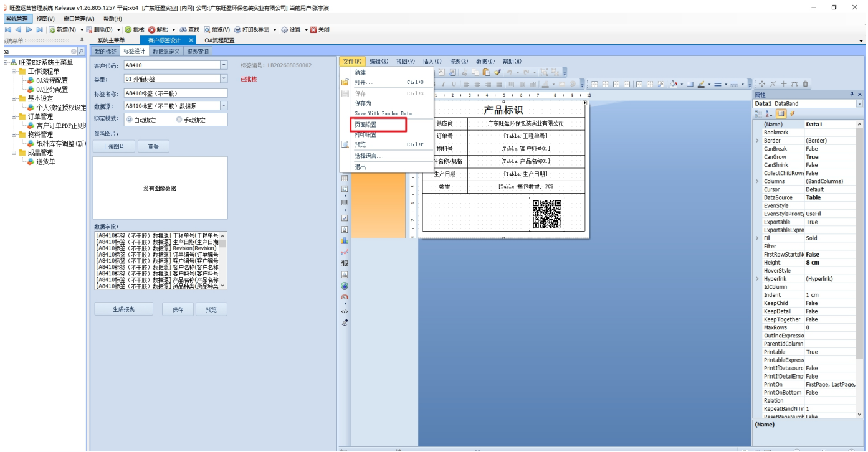
Task: Expand the Border property row
Action: click(757, 141)
